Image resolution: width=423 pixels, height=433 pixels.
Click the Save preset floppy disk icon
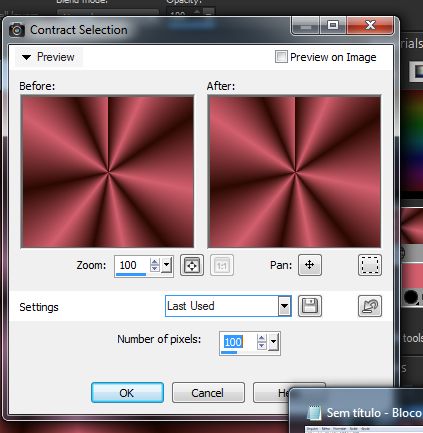310,306
